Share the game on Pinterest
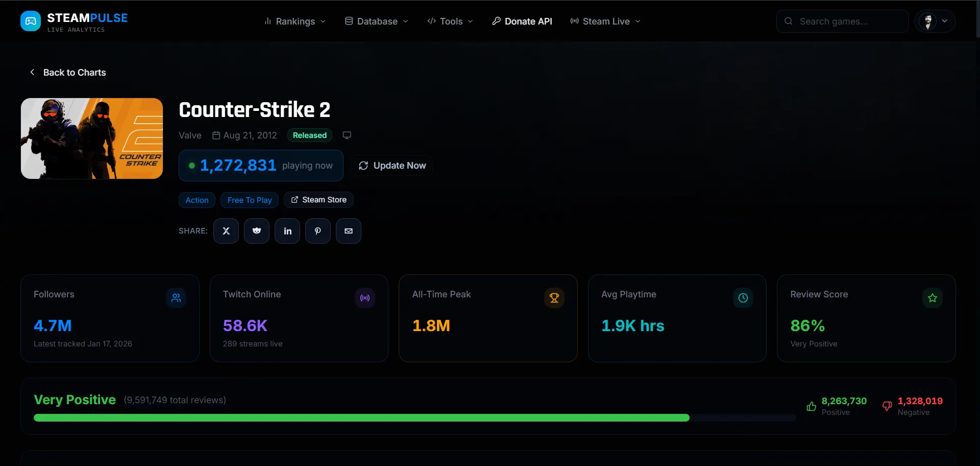 pyautogui.click(x=318, y=231)
